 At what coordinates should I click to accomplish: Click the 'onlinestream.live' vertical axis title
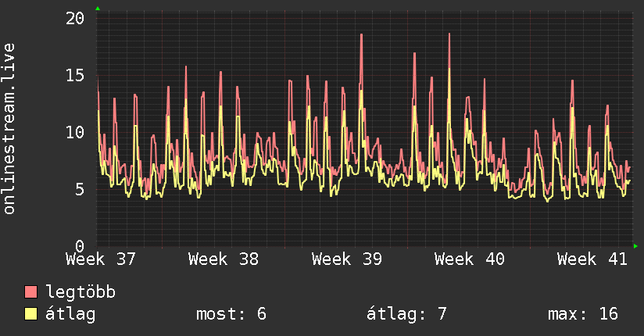[x=9, y=129]
